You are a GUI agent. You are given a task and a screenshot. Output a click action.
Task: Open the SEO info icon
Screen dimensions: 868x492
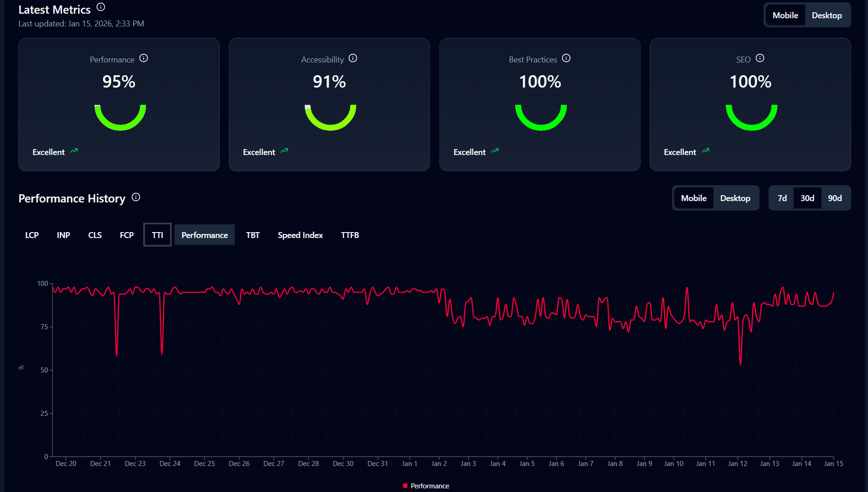760,58
